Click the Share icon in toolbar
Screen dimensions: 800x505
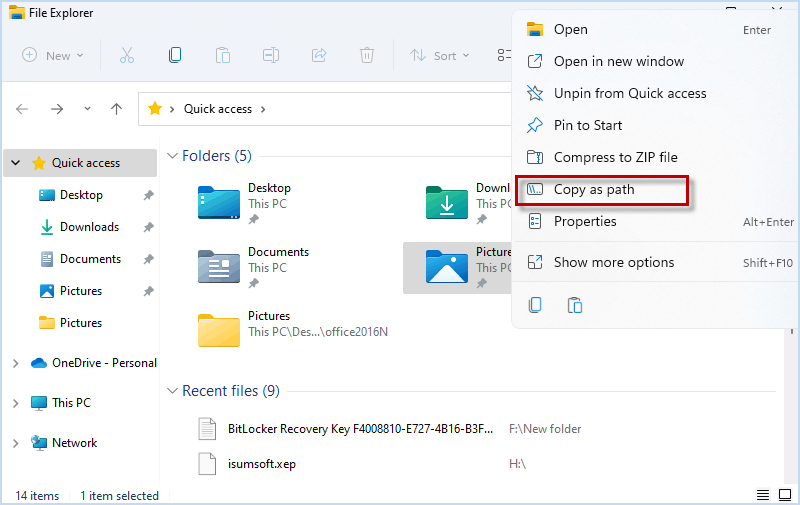coord(319,55)
